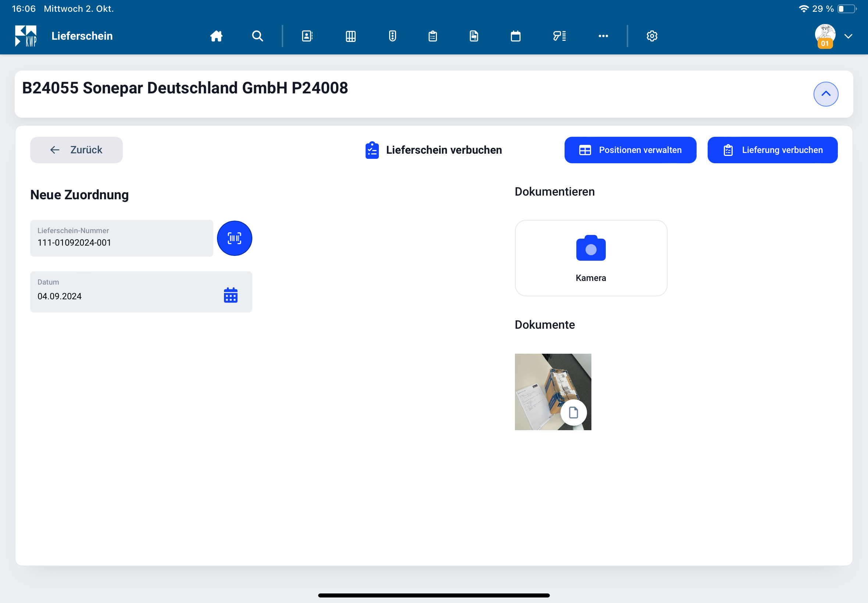Check the WiFi status icon
Image resolution: width=868 pixels, height=603 pixels.
803,9
